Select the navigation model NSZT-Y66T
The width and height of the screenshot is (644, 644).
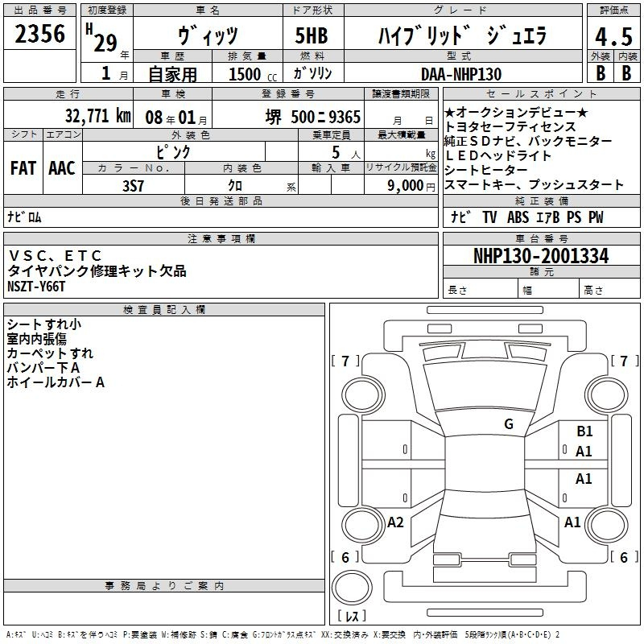(36, 287)
